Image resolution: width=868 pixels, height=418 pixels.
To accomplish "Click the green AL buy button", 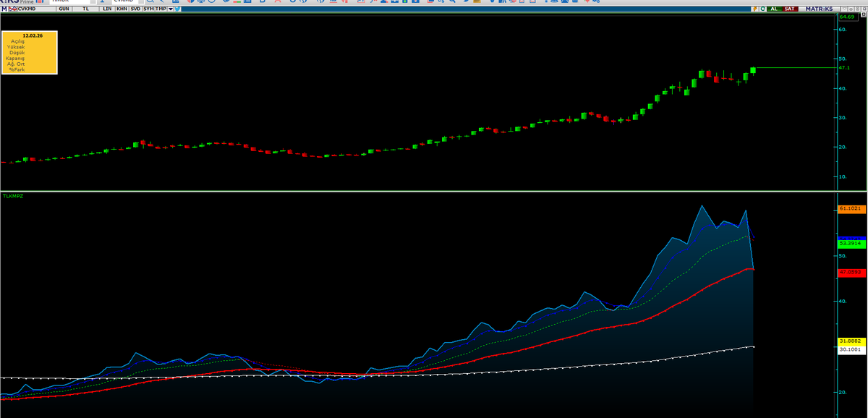I will [x=774, y=9].
